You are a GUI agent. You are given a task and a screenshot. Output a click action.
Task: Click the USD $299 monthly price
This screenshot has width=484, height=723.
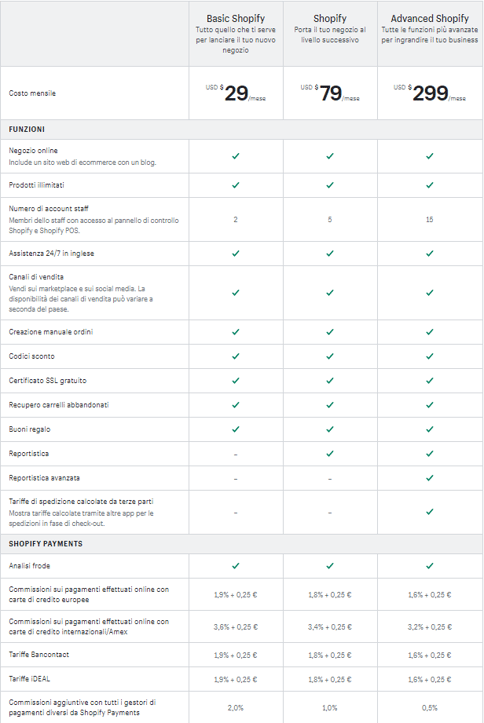430,93
